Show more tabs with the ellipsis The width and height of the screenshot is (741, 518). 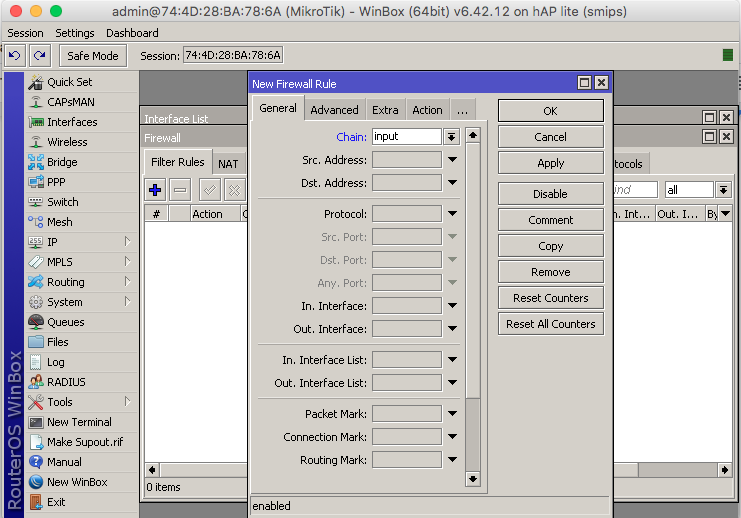(x=463, y=110)
